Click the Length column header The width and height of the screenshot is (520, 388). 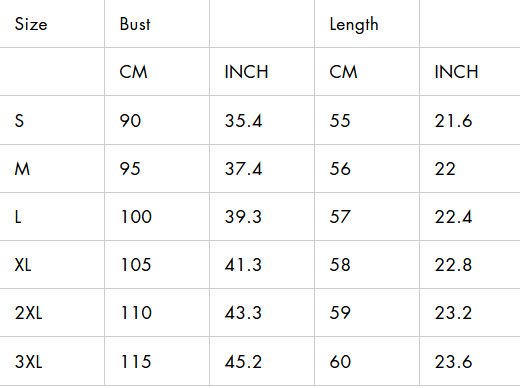(x=354, y=25)
